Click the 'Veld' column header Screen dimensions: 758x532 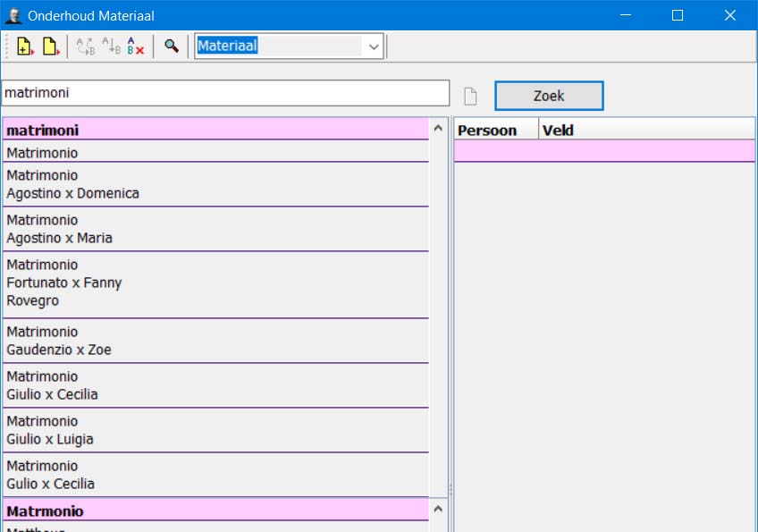(x=644, y=131)
